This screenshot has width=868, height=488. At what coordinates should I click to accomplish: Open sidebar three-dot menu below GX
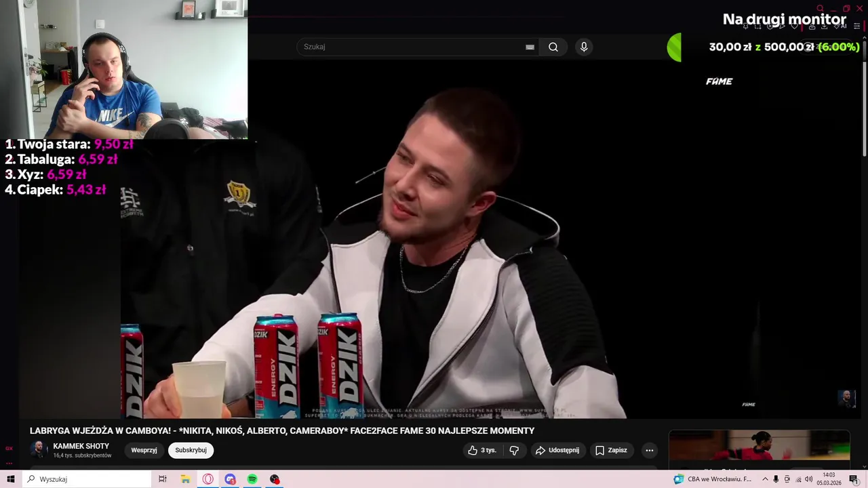[9, 463]
